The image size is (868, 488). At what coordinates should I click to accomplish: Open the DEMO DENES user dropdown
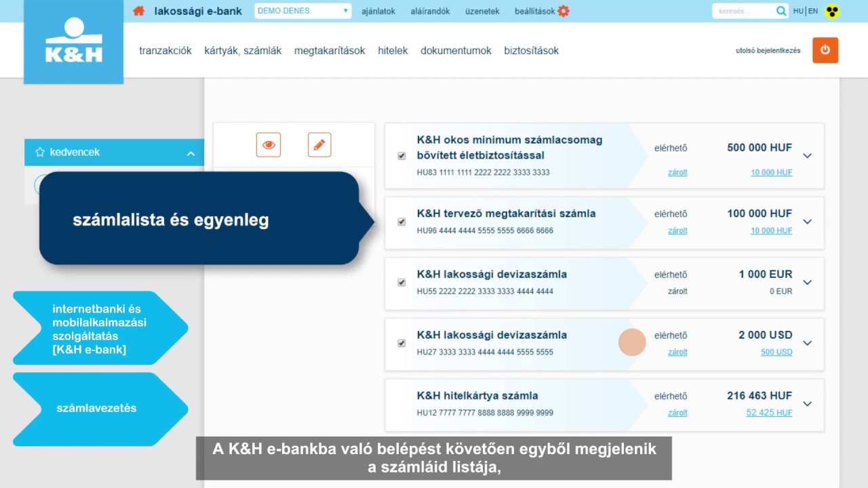point(303,11)
